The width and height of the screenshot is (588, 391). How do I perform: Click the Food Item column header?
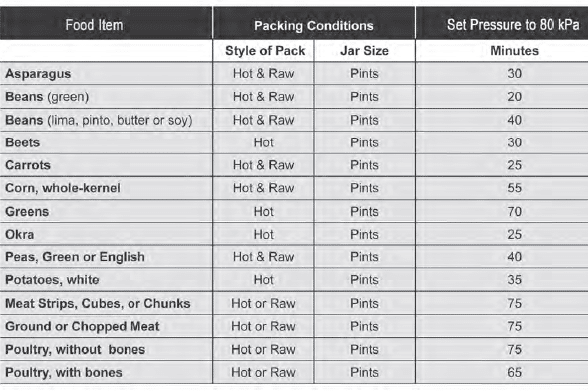94,25
